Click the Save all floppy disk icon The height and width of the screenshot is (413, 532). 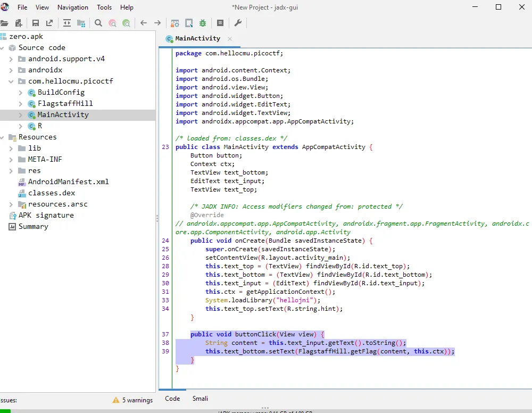click(x=35, y=23)
